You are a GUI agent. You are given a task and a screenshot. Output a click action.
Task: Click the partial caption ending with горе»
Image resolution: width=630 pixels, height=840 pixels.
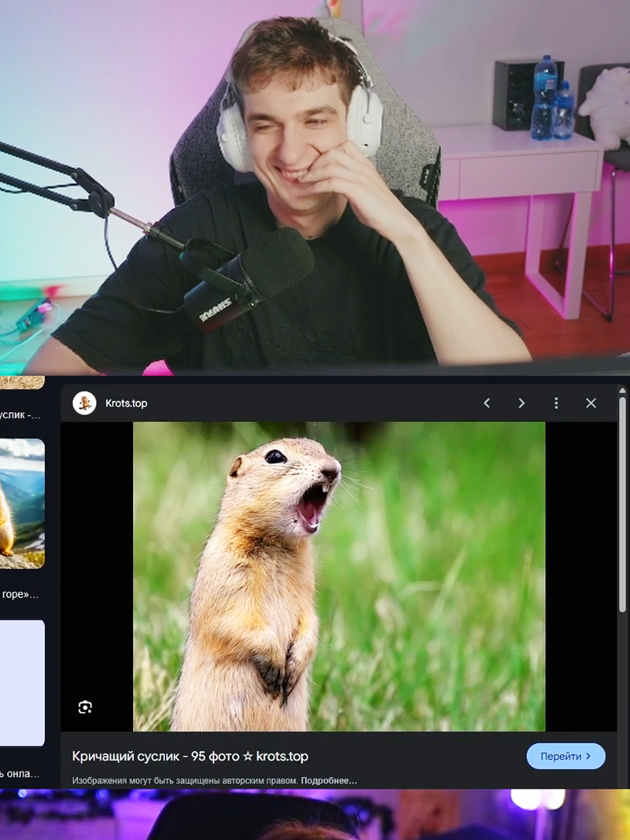click(20, 595)
